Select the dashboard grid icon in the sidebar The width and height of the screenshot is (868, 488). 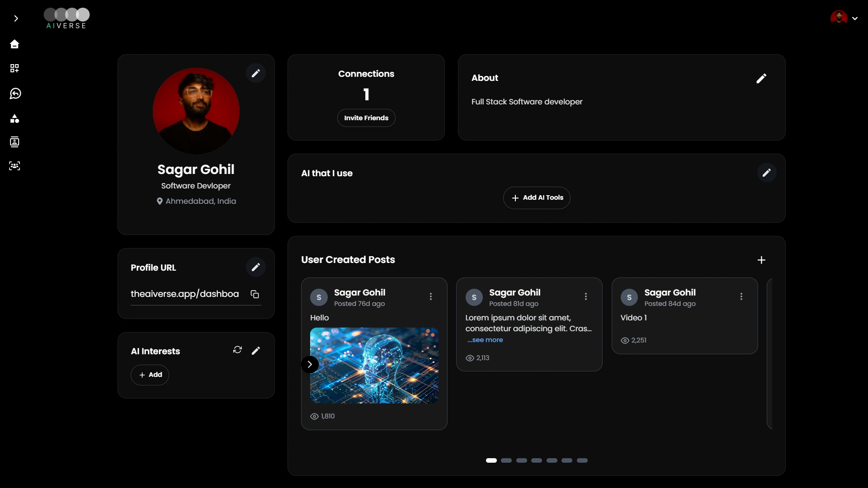14,68
